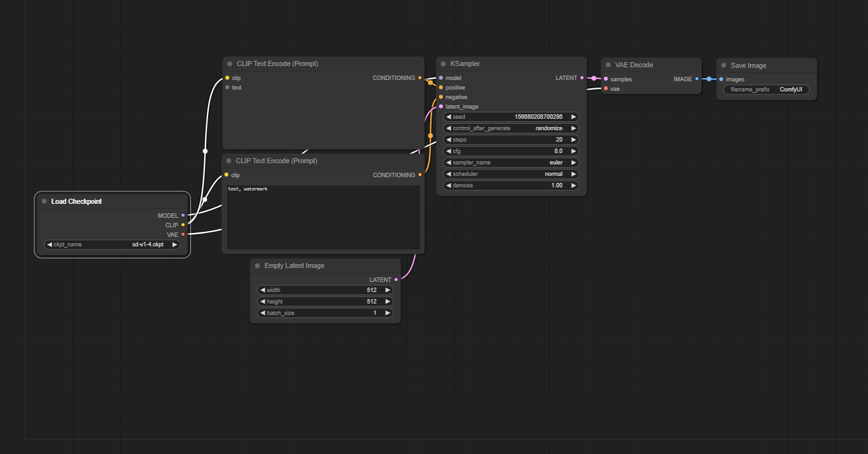Click the VAE output dot on Load Checkpoint
The width and height of the screenshot is (868, 454).
point(183,235)
